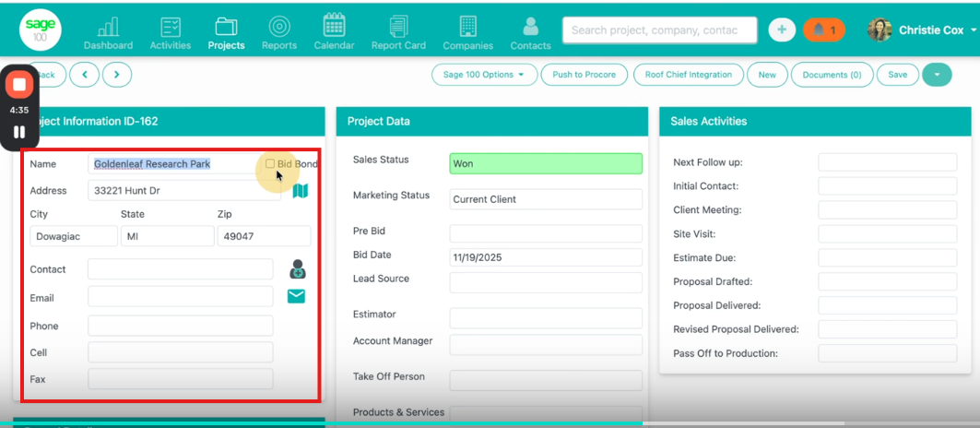Viewport: 980px width, 428px height.
Task: Click the Pre Bid date field
Action: coord(546,233)
